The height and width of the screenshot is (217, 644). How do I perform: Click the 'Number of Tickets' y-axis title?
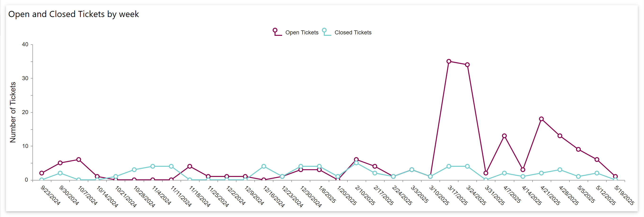point(13,112)
